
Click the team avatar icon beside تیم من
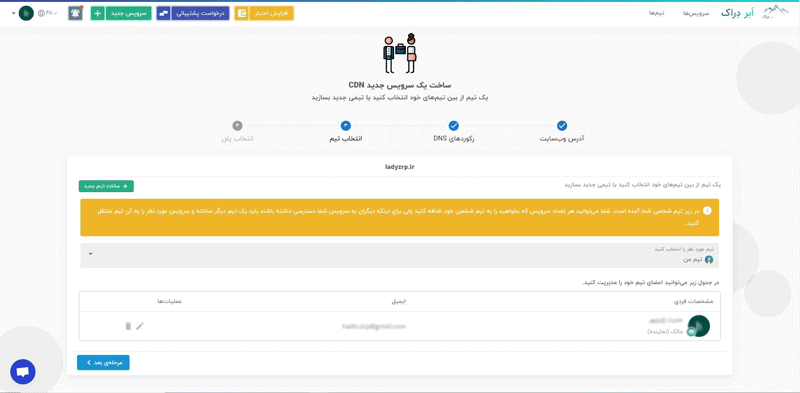[709, 259]
